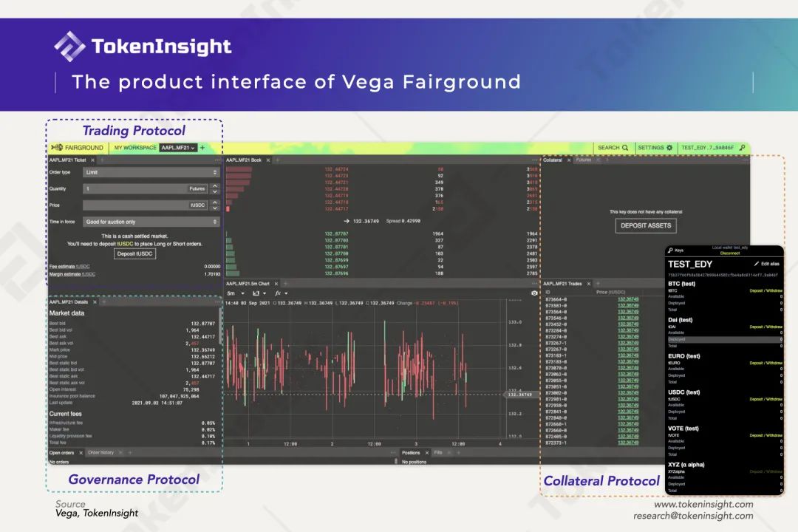798x532 pixels.
Task: Click Deposit / Withdraw for Dai (test)
Action: (766, 327)
